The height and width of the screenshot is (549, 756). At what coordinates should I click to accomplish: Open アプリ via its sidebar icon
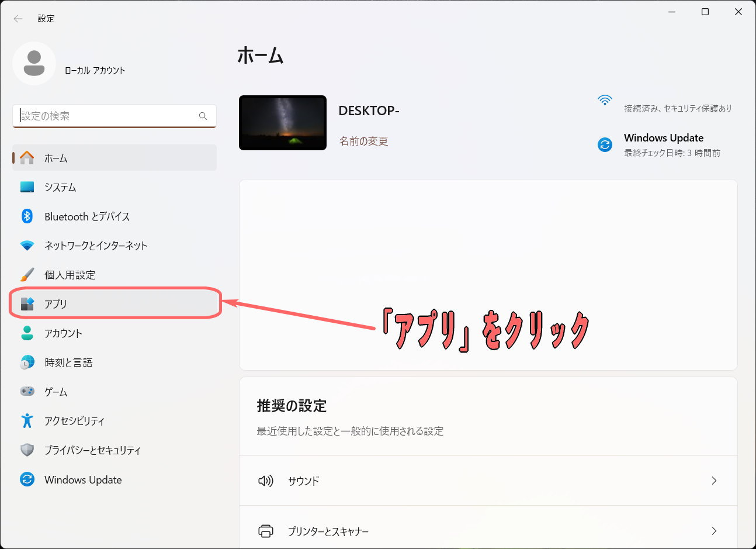pos(27,304)
